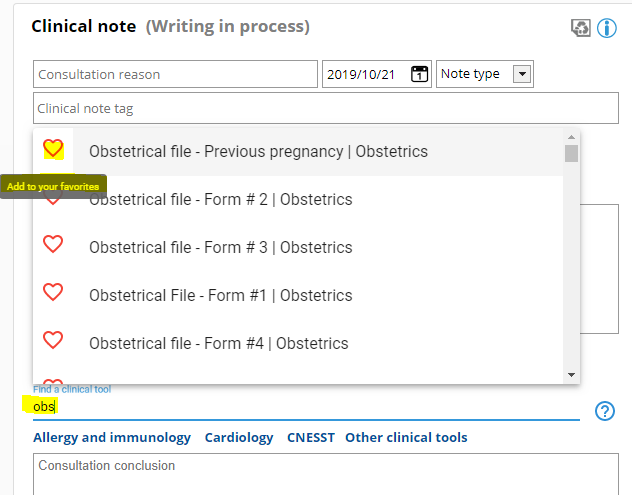Favorite the Previous pregnancy obstetrical file
632x495 pixels.
tap(53, 150)
